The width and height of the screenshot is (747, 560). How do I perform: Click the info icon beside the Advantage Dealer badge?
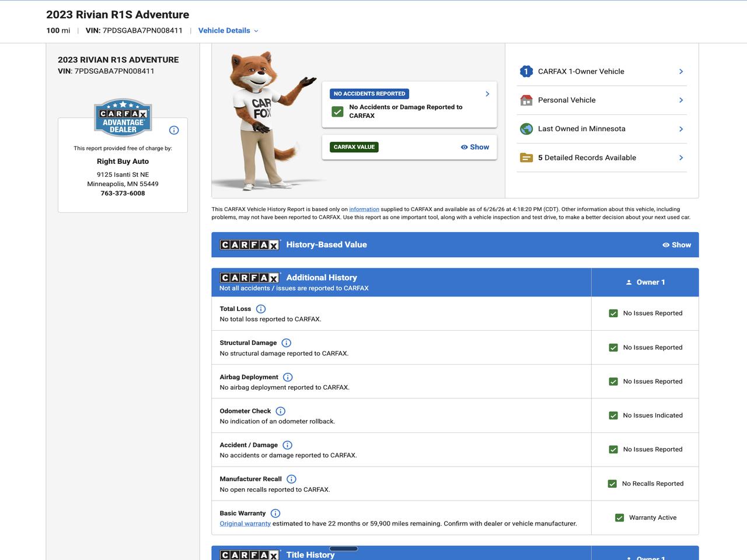click(174, 130)
